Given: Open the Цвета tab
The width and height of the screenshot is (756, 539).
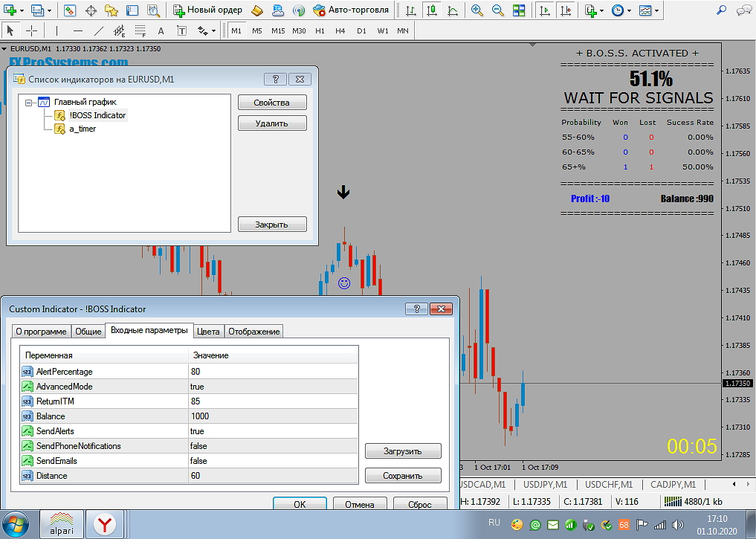Looking at the screenshot, I should tap(208, 332).
